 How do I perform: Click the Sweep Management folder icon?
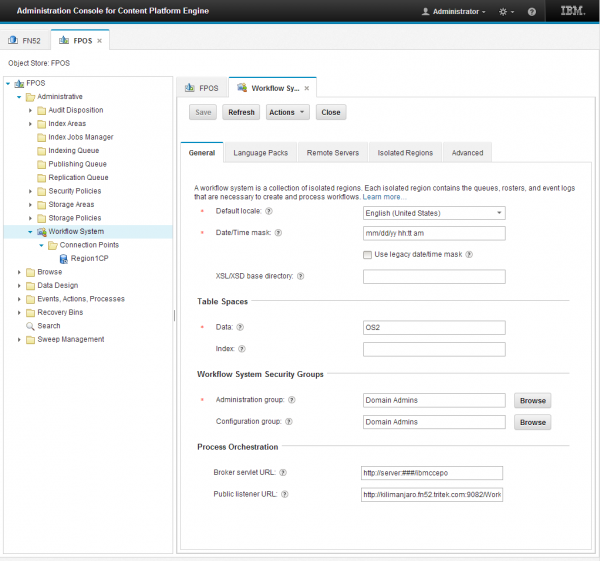30,340
